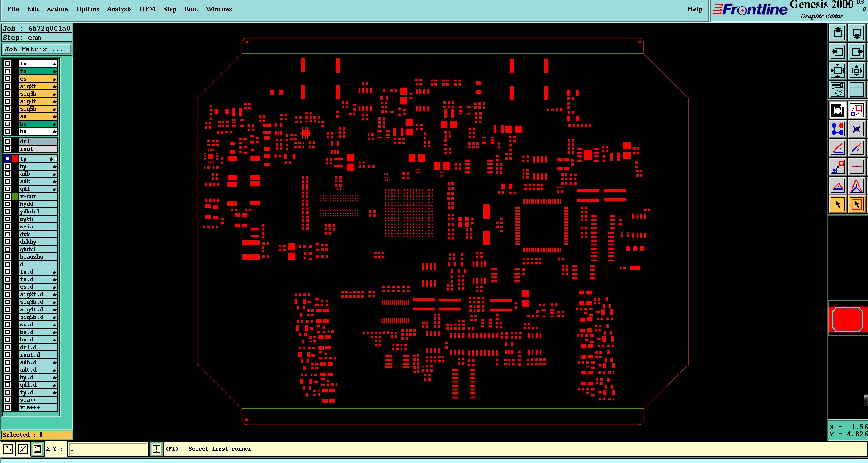Screen dimensions: 868x463
Task: Select the via+++ layer name
Action: pos(38,407)
